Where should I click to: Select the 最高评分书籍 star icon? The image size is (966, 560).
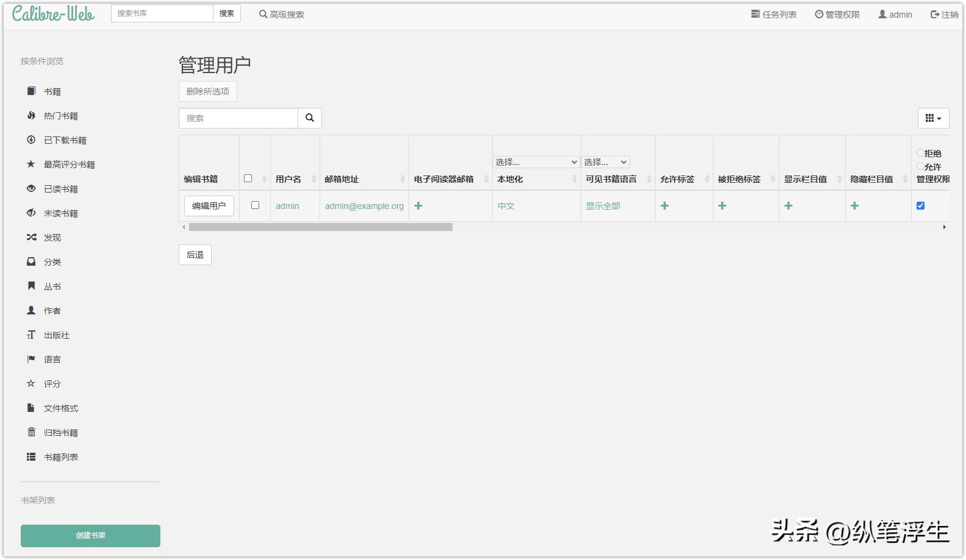31,164
